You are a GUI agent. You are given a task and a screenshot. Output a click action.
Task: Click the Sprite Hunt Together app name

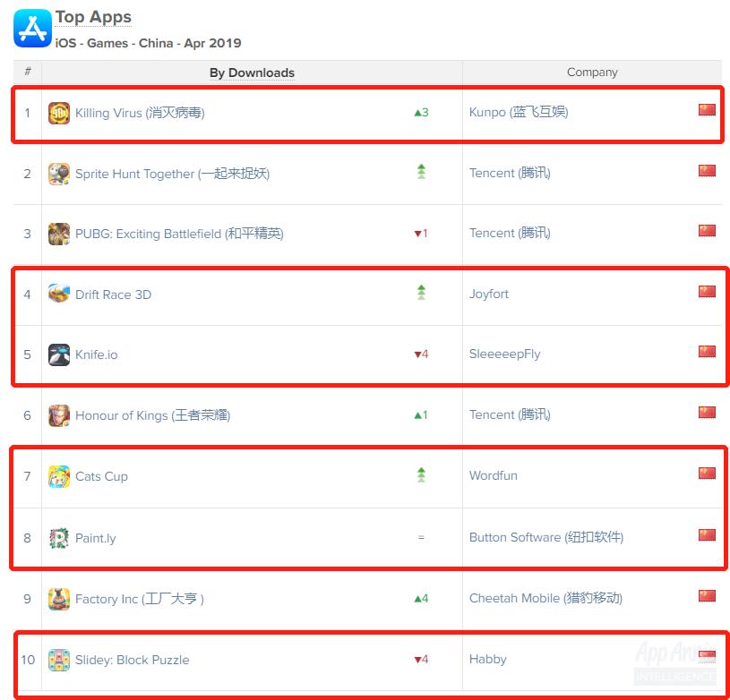[172, 174]
